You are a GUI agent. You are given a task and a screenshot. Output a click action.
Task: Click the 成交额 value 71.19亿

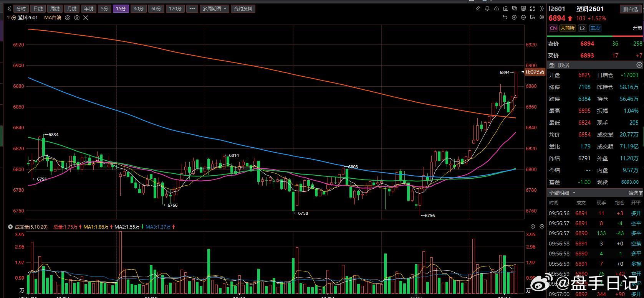tap(629, 147)
